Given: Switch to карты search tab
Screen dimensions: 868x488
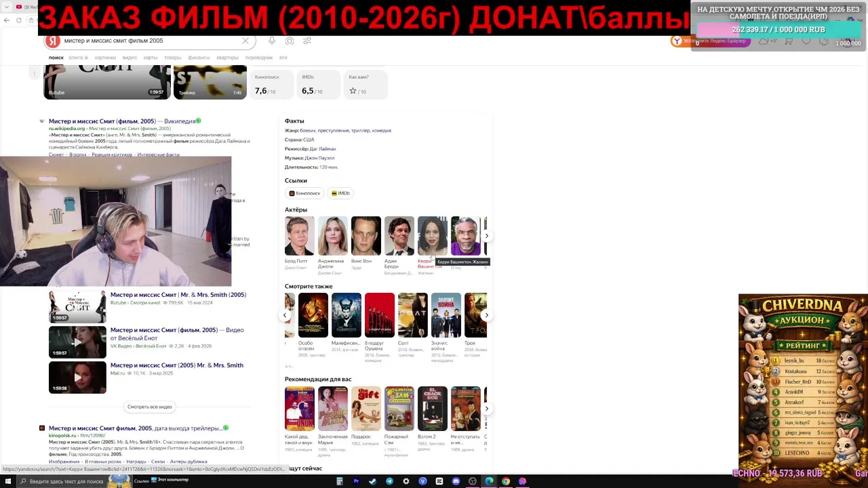Looking at the screenshot, I should pos(151,58).
